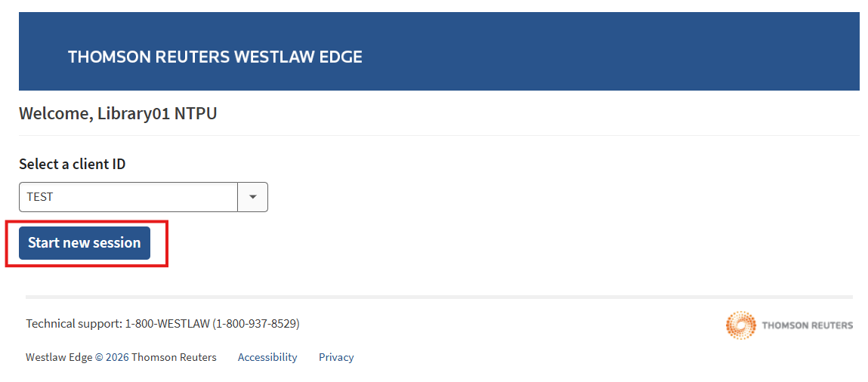Click "Westlaw Edge" in the footer copyright
This screenshot has width=868, height=382.
[x=59, y=357]
